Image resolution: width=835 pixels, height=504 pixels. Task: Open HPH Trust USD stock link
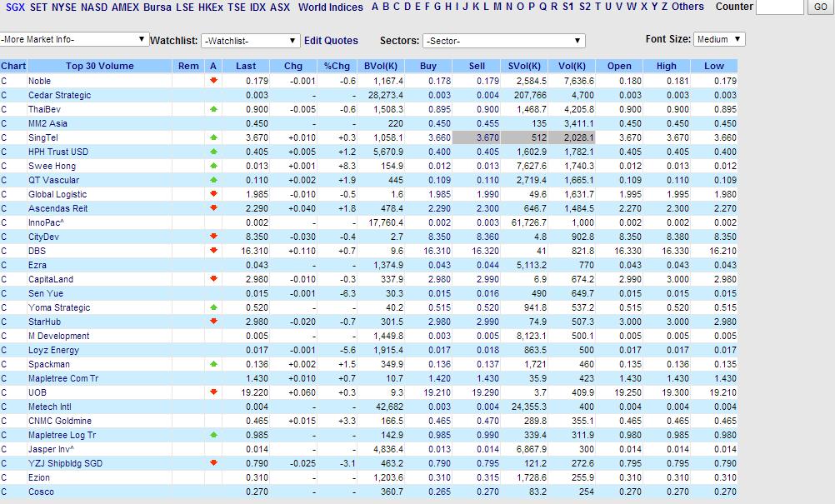tap(58, 152)
